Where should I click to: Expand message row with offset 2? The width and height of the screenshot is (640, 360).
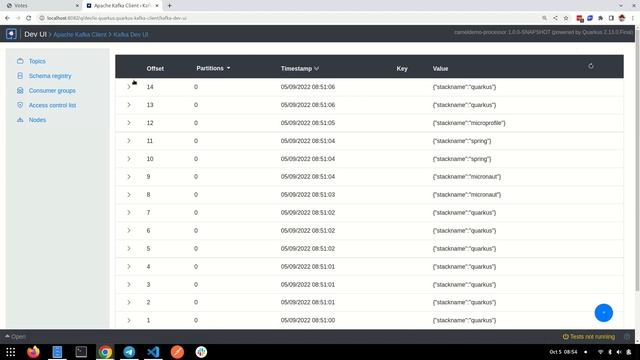click(x=129, y=302)
